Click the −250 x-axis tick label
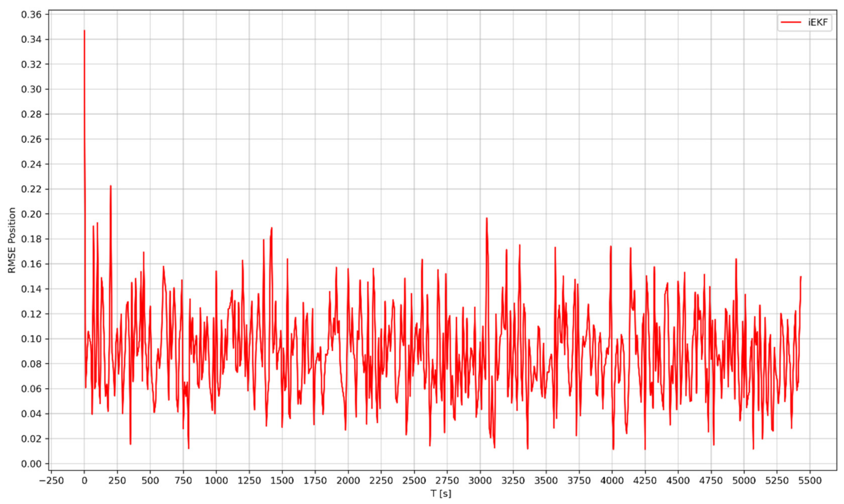The height and width of the screenshot is (504, 844). (51, 481)
